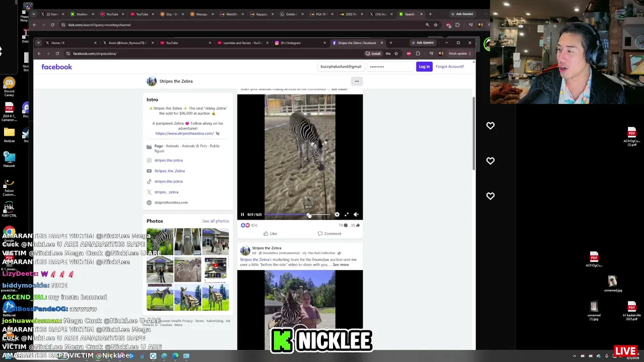Viewport: 644px width, 362px height.
Task: Open Instagram link stripes.the.zebra
Action: click(x=169, y=160)
